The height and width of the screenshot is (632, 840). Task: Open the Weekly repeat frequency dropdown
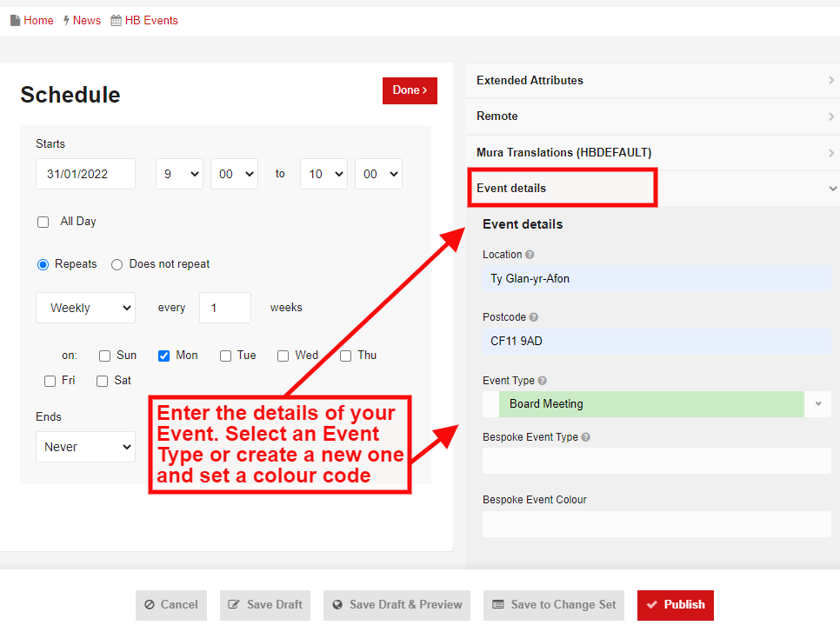point(85,307)
